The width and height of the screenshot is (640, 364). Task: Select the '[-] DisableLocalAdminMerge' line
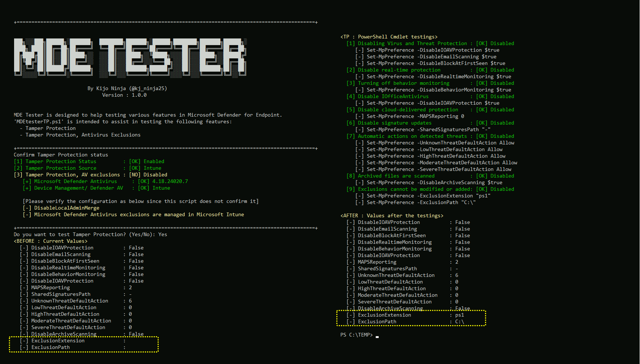[x=61, y=208]
